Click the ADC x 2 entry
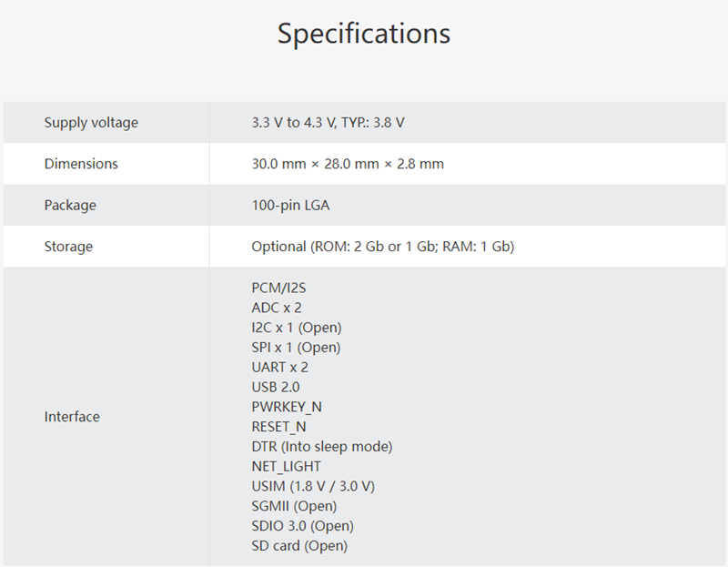This screenshot has width=728, height=567. (x=277, y=308)
